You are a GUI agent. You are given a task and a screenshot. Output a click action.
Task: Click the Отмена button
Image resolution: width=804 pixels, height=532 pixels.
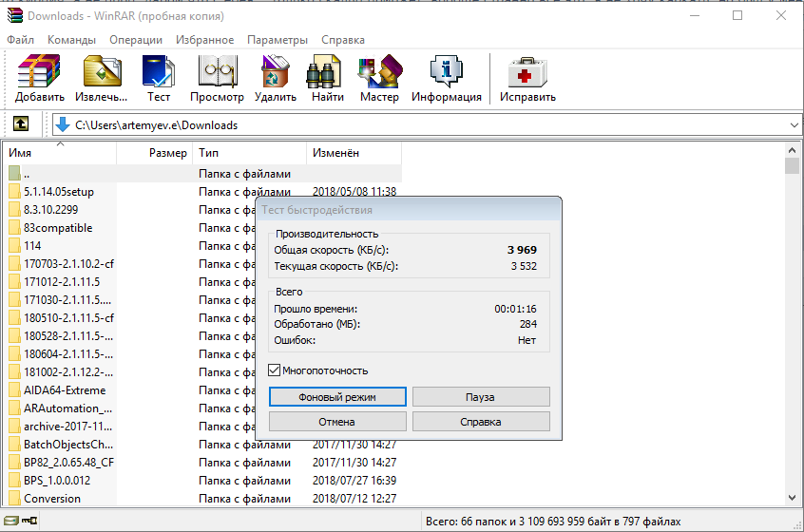[337, 421]
